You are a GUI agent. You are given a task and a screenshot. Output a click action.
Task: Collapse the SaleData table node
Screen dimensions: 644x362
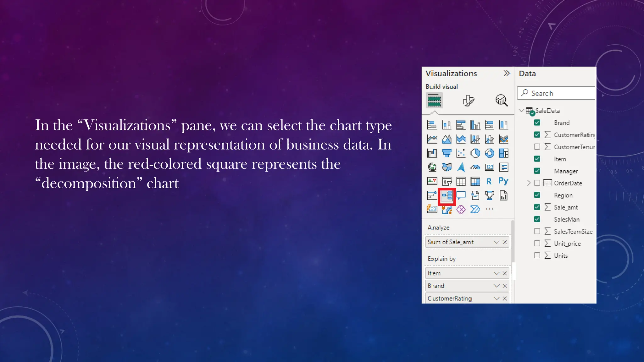point(521,110)
